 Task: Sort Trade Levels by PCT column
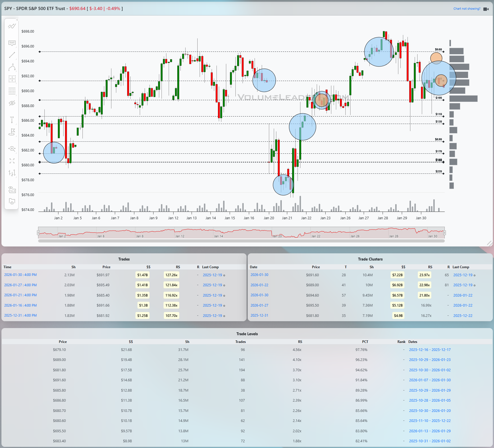pos(365,342)
